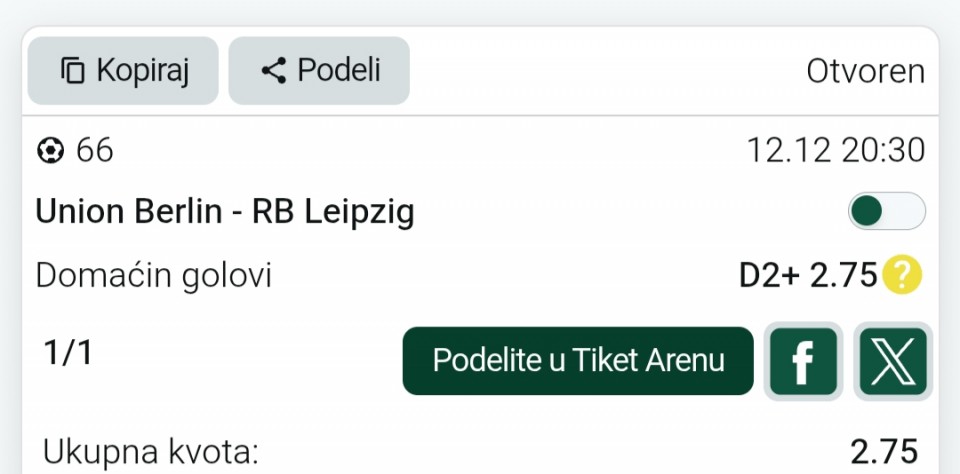Open the Union Berlin - RB Leipzig match

click(x=225, y=212)
